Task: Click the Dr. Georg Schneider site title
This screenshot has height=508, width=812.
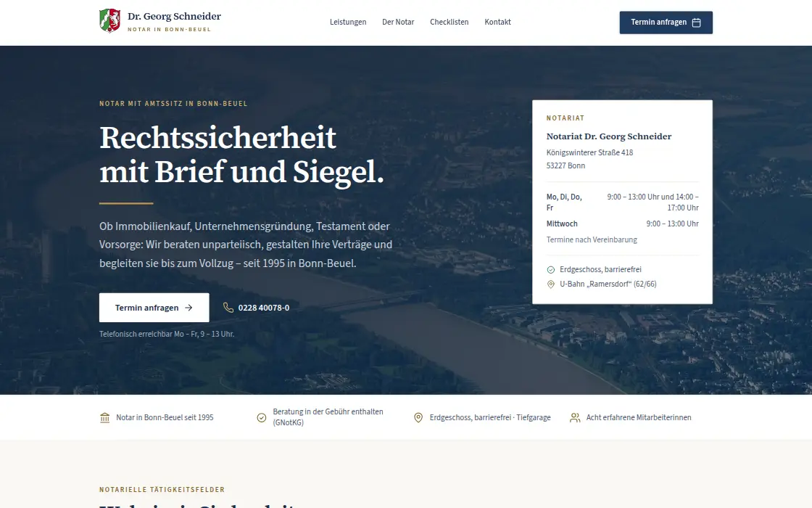Action: tap(174, 16)
